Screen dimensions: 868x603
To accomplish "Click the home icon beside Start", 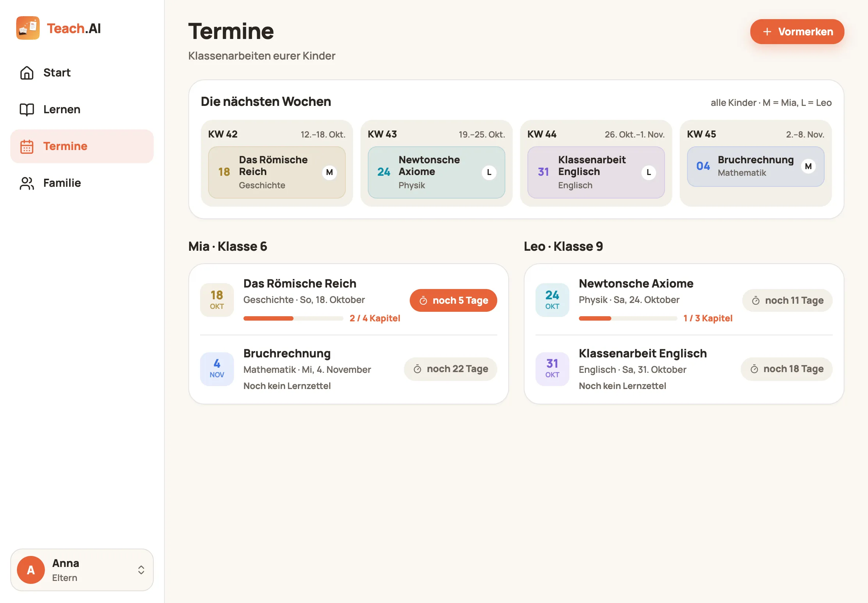I will (x=27, y=72).
